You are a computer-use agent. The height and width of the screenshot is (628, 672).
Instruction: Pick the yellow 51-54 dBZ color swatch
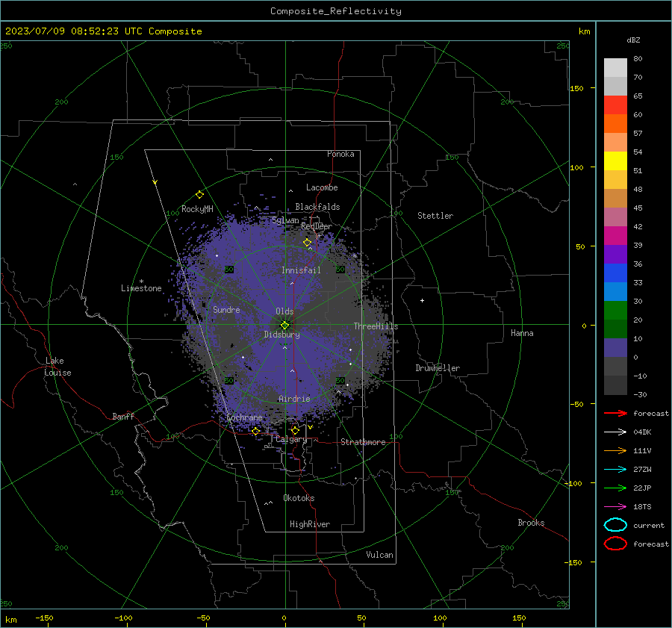615,161
